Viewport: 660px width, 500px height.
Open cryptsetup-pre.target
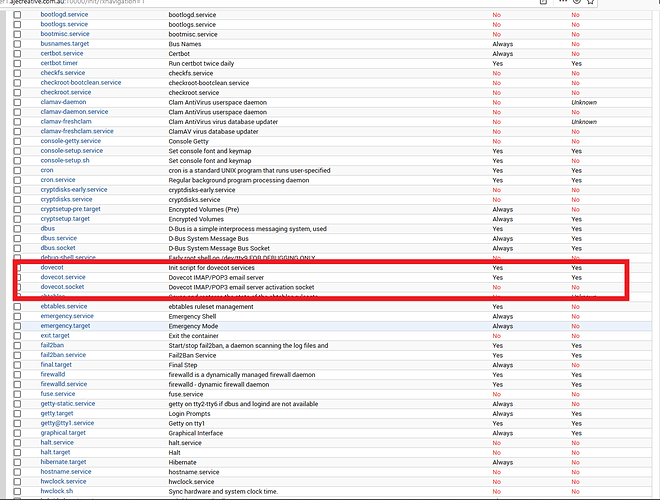71,209
